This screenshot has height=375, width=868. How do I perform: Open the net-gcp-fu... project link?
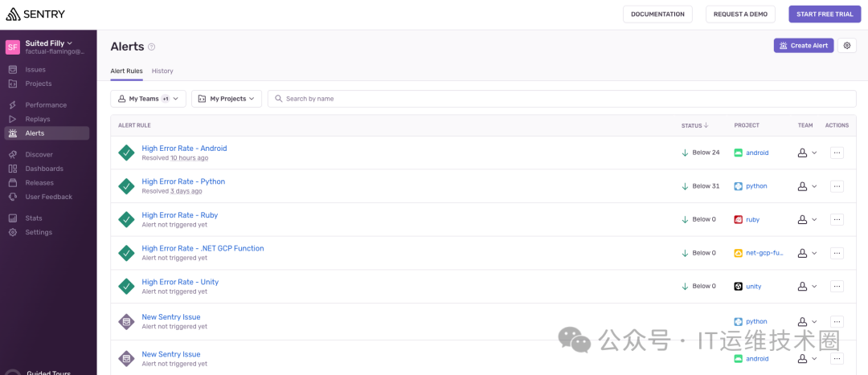(764, 253)
